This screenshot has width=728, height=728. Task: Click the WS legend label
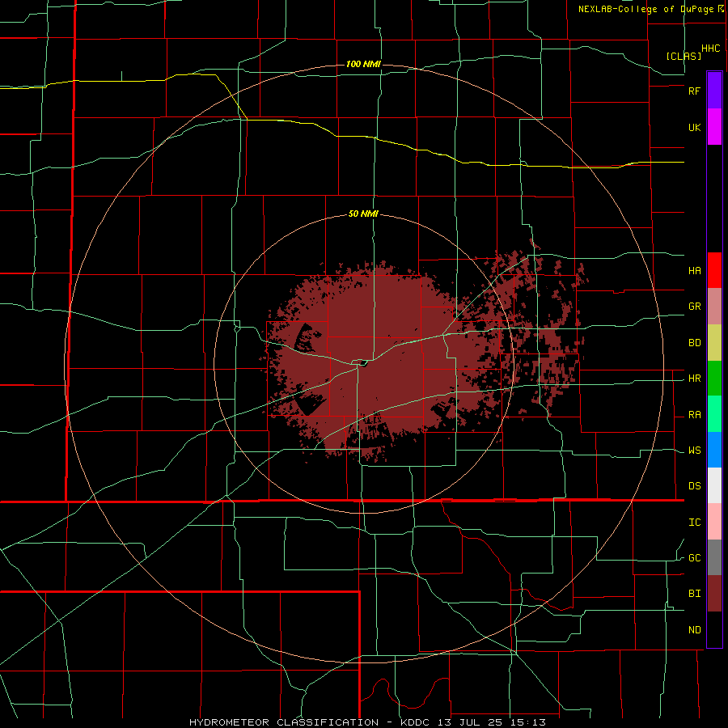[x=694, y=451]
